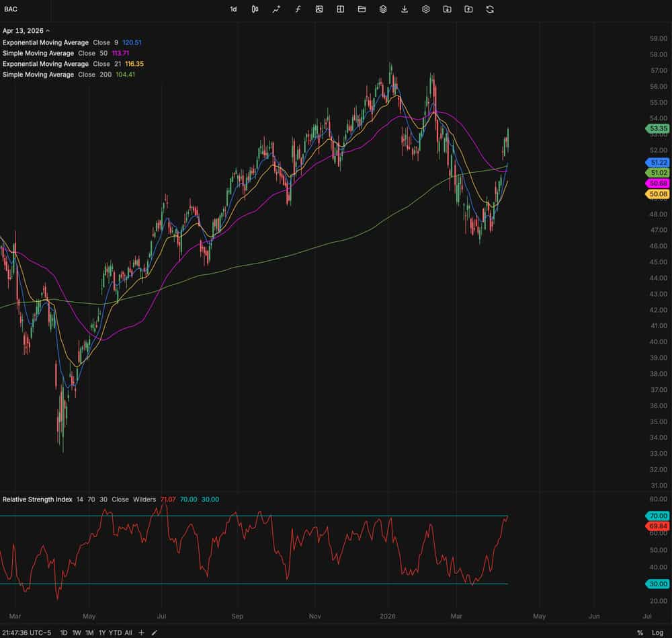Viewport: 672px width, 638px height.
Task: Click the green 51.02 price tag
Action: 657,173
